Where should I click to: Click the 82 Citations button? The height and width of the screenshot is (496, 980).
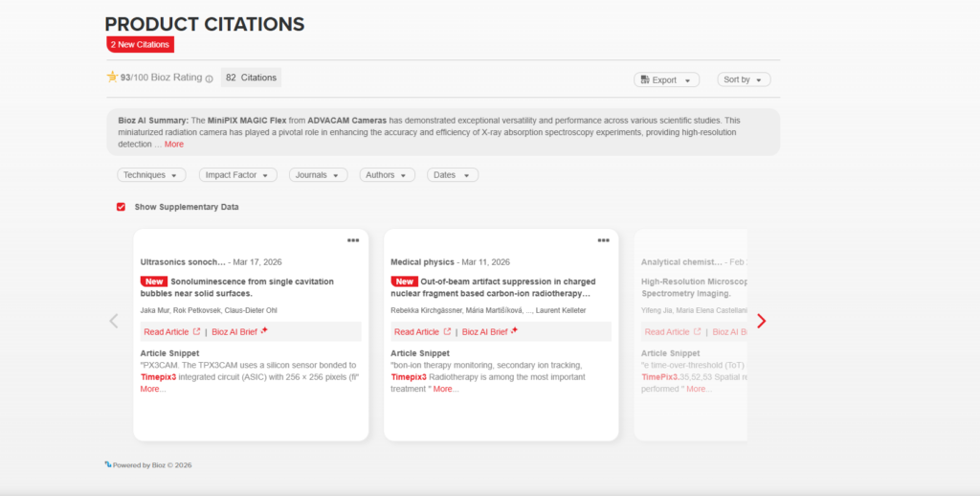251,78
